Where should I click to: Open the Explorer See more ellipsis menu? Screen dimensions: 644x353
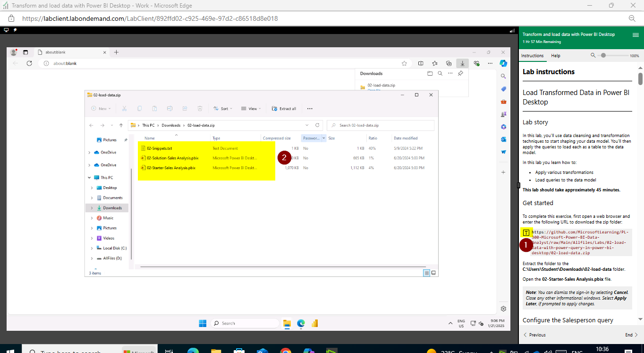tap(310, 109)
